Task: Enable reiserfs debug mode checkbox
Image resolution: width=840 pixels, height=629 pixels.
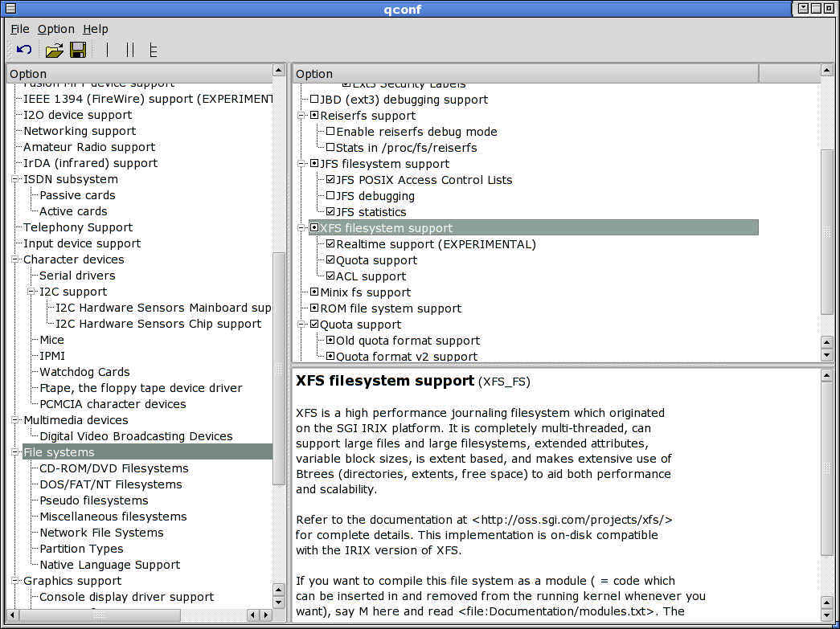Action: coord(330,132)
